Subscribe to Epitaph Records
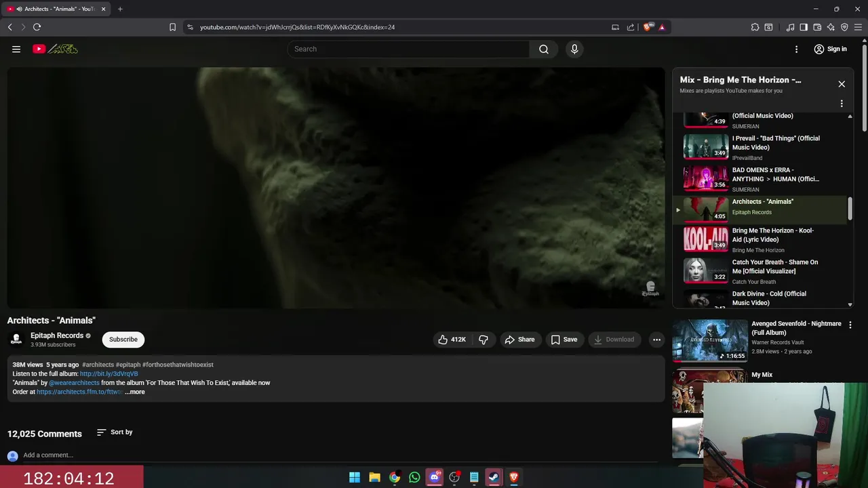The height and width of the screenshot is (488, 868). pyautogui.click(x=123, y=340)
